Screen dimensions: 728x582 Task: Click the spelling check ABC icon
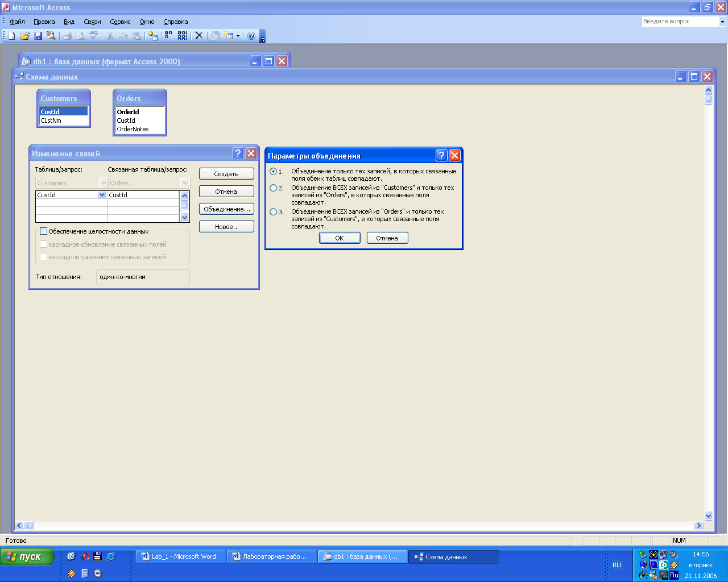94,35
